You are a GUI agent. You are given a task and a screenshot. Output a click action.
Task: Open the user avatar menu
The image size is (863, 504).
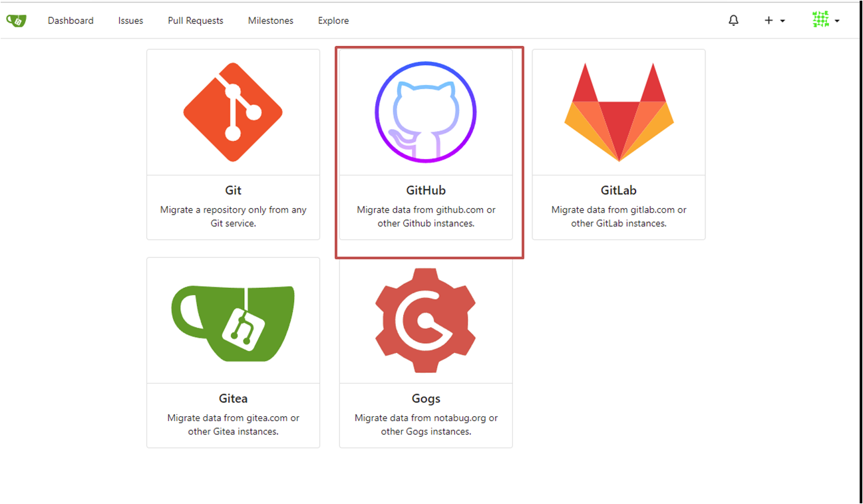[x=826, y=20]
